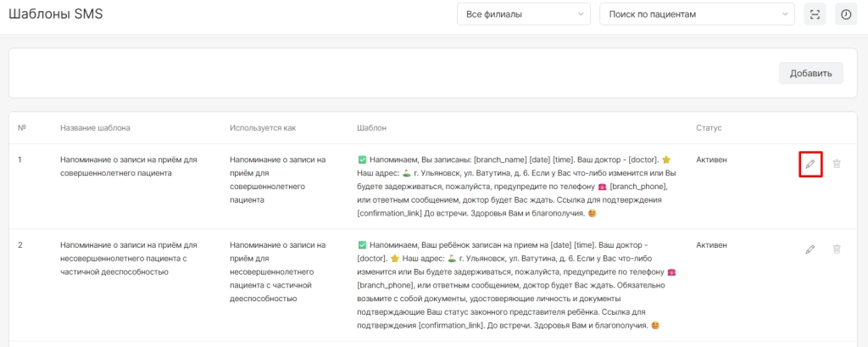Delete the first SMS template

(837, 163)
